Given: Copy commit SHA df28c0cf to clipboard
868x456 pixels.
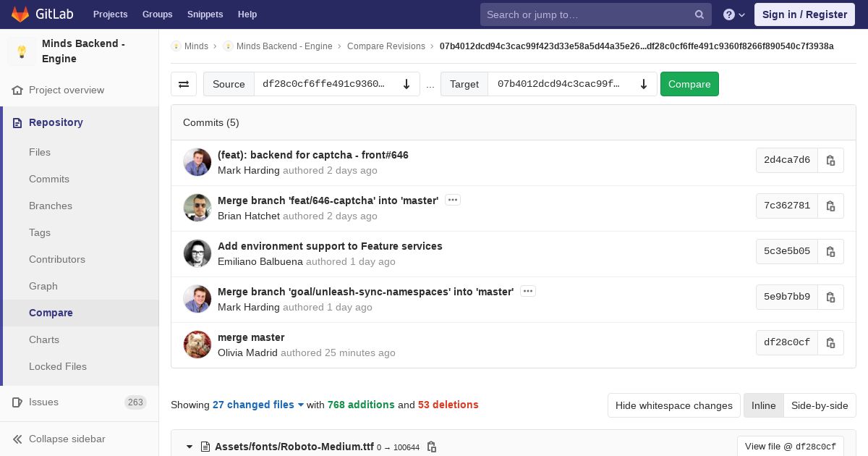Looking at the screenshot, I should [x=830, y=343].
